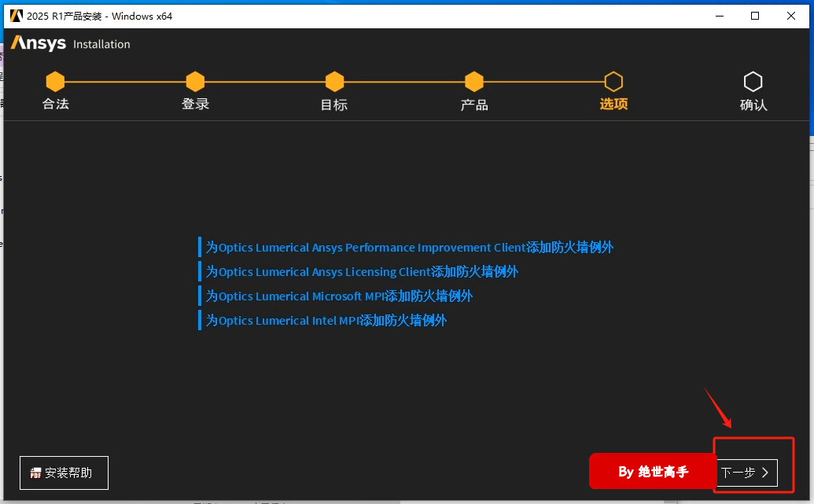Select the 合法 step label

coord(56,104)
